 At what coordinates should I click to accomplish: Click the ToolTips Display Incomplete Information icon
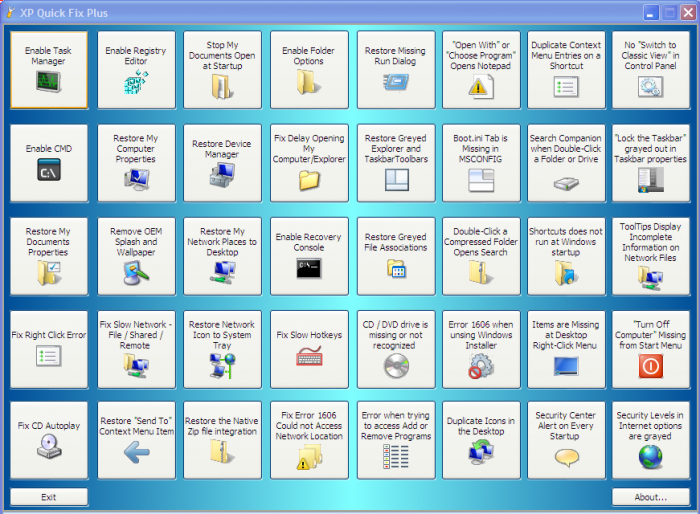tap(650, 278)
